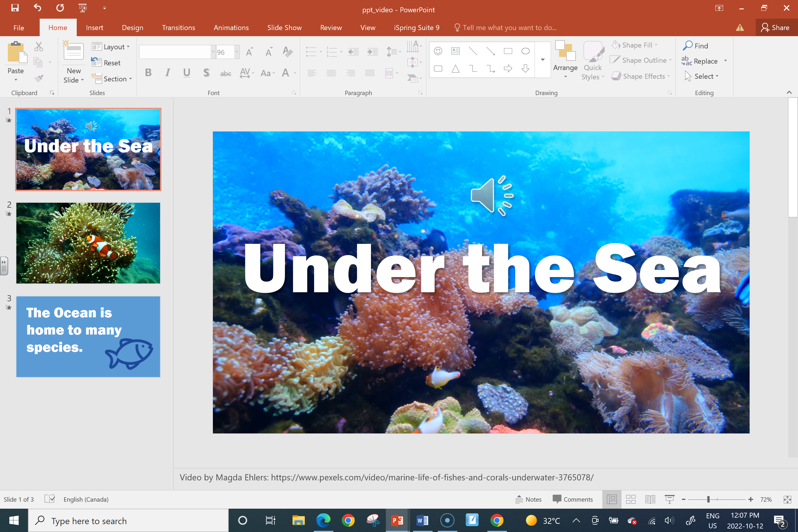Expand the shapes gallery with More arrow

click(x=543, y=60)
